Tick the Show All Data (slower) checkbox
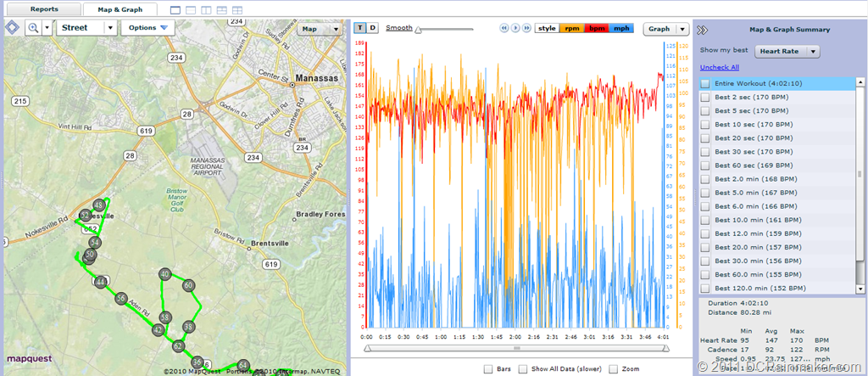Viewport: 868px width, 376px height. point(521,369)
